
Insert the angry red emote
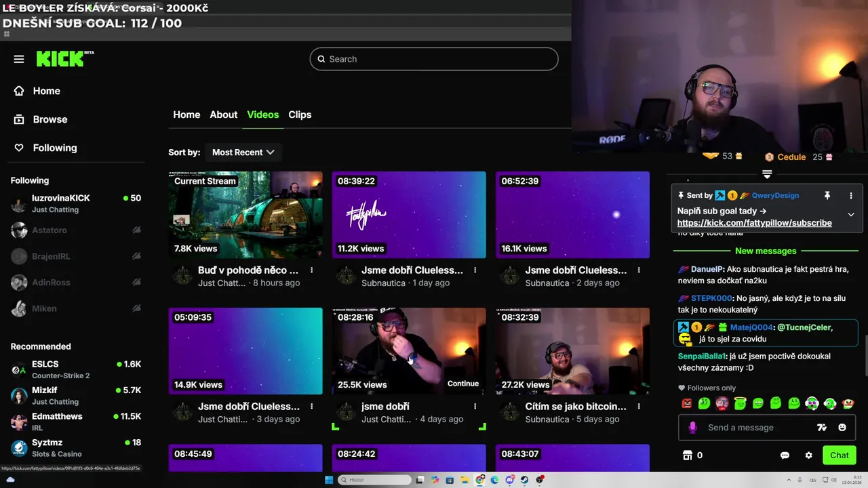pos(686,403)
